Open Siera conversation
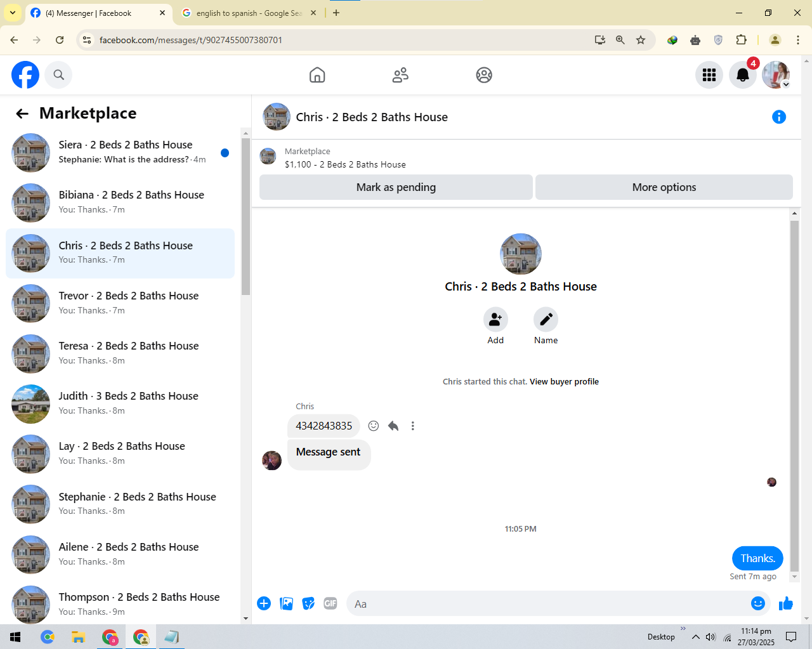 [x=121, y=152]
